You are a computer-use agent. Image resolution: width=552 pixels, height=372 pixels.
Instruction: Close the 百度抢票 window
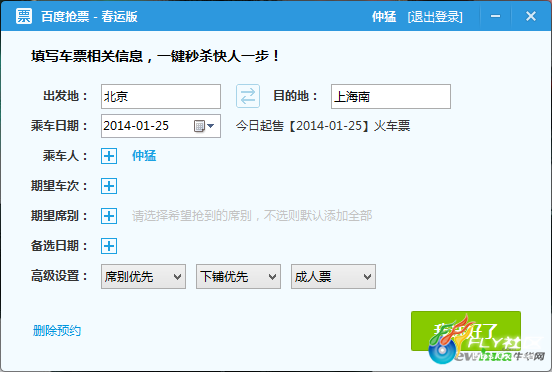tap(531, 16)
